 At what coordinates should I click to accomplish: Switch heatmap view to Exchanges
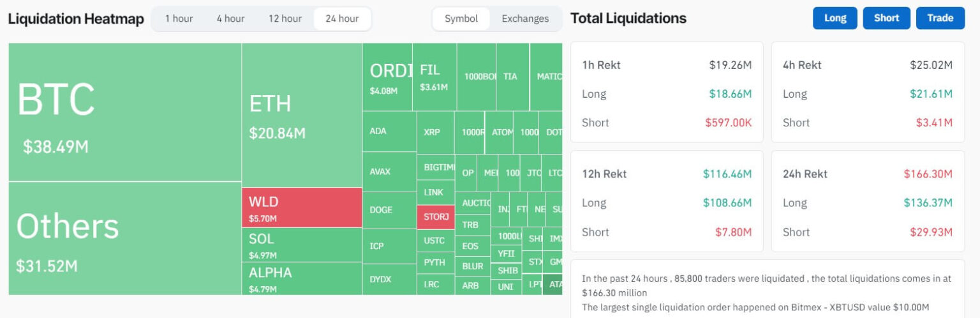[525, 19]
